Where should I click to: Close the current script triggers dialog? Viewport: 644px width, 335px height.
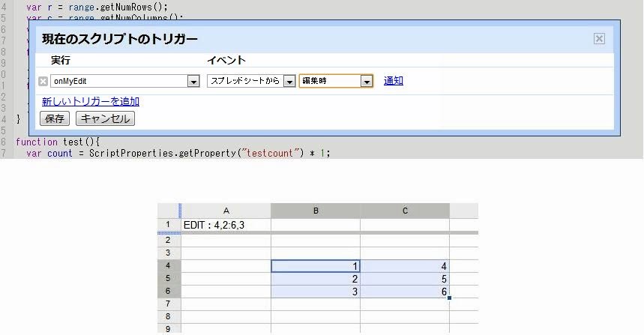click(598, 39)
